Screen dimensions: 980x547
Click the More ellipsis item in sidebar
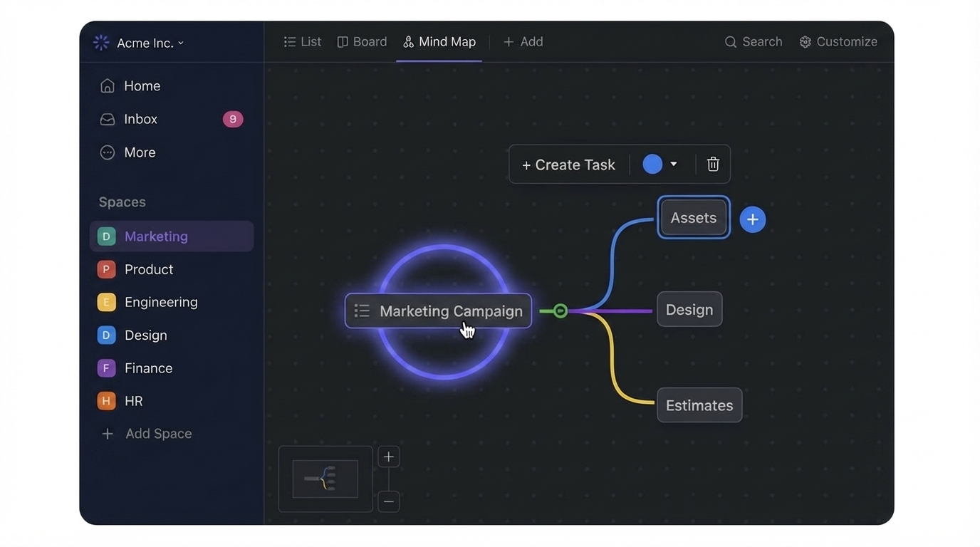point(127,152)
